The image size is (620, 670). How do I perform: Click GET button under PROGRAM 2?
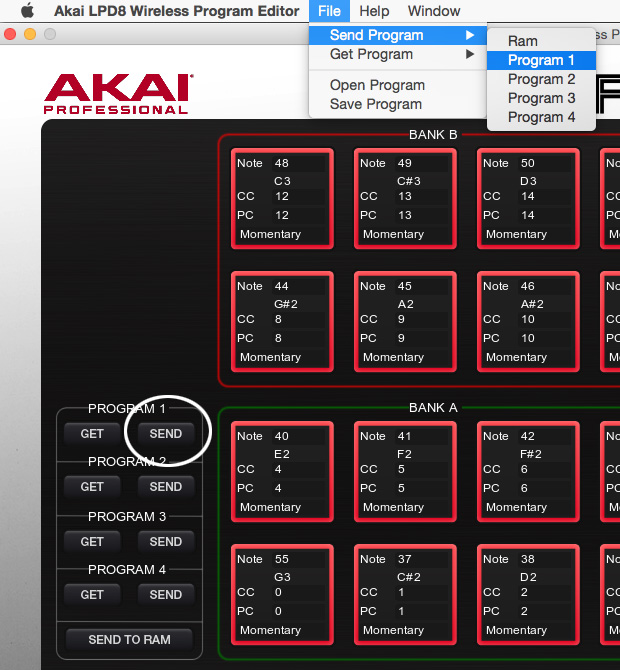tap(92, 487)
